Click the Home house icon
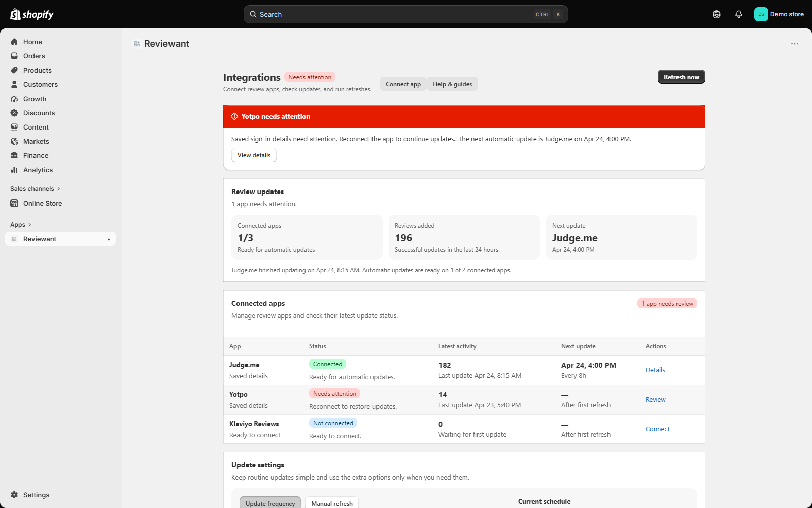 tap(14, 42)
